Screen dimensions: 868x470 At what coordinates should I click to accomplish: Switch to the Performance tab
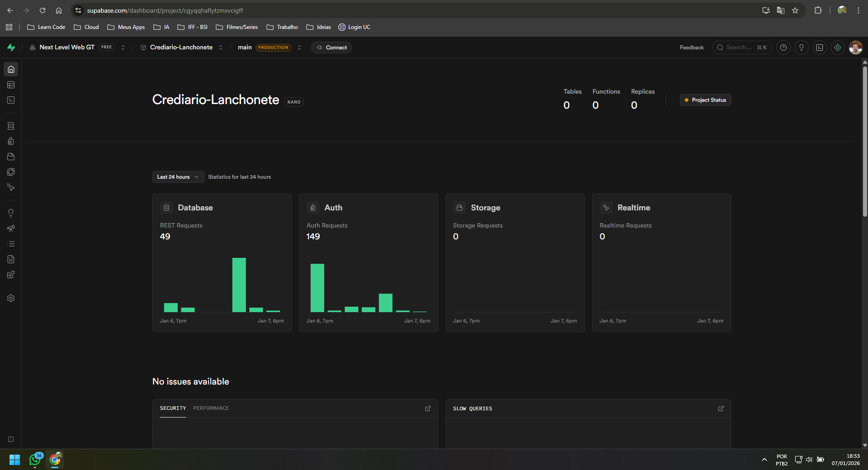tap(211, 408)
